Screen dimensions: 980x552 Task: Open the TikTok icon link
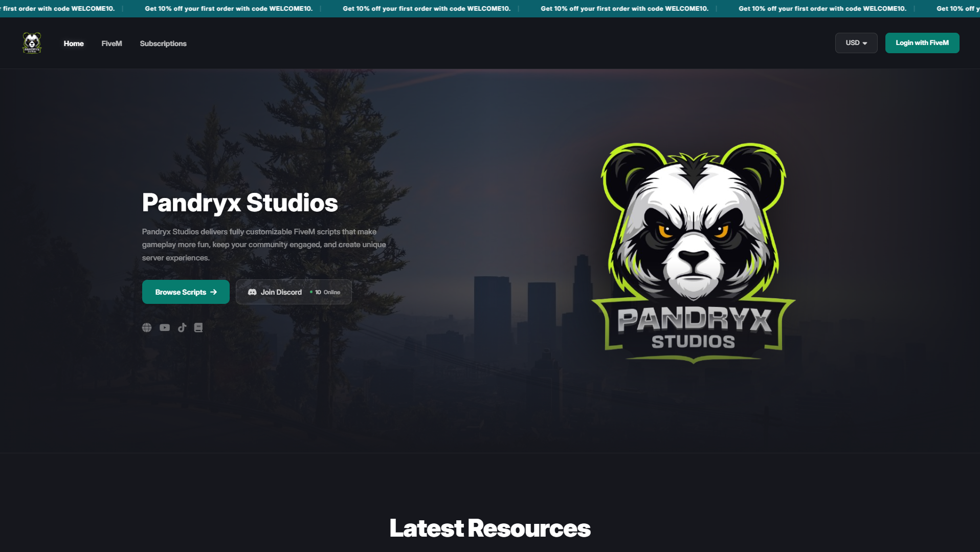point(182,327)
